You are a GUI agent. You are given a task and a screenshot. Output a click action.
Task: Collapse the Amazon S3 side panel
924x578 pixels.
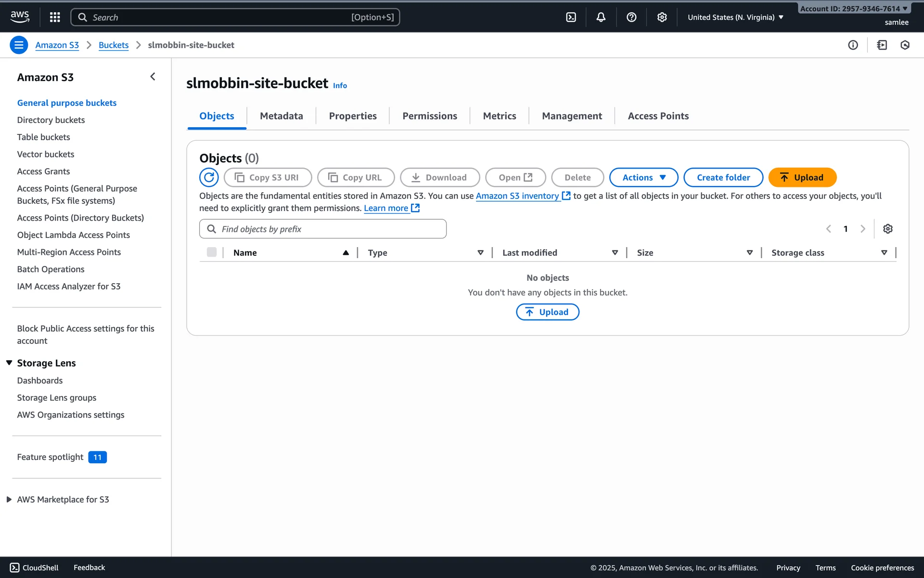coord(153,77)
